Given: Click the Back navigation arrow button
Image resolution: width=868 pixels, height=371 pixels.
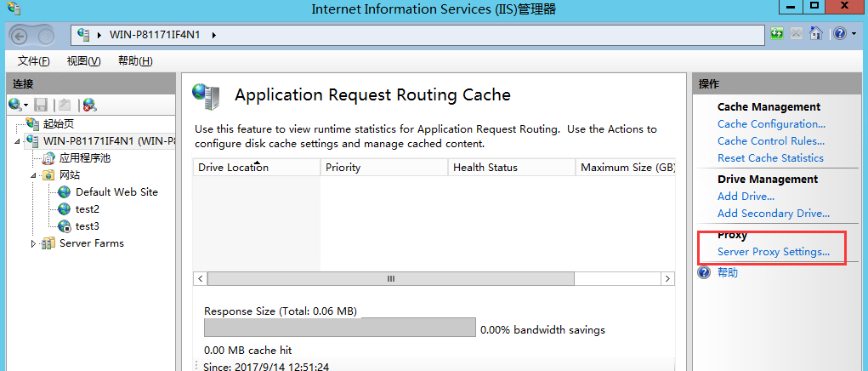Looking at the screenshot, I should point(20,37).
